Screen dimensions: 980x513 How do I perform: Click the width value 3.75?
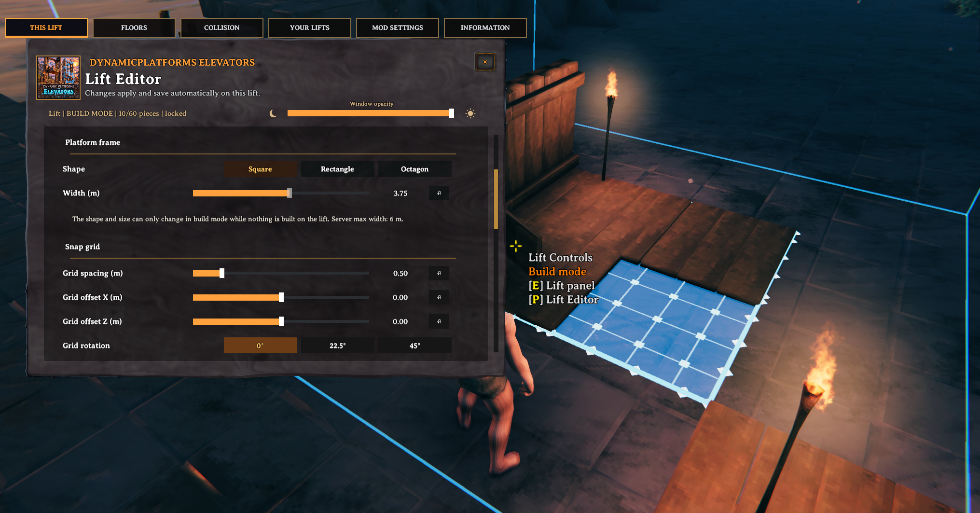[400, 193]
